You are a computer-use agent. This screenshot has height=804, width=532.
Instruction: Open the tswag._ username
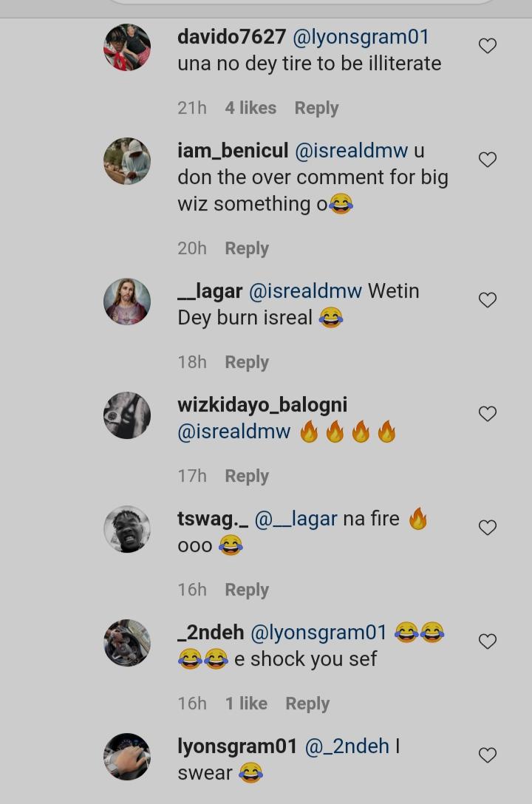[213, 519]
